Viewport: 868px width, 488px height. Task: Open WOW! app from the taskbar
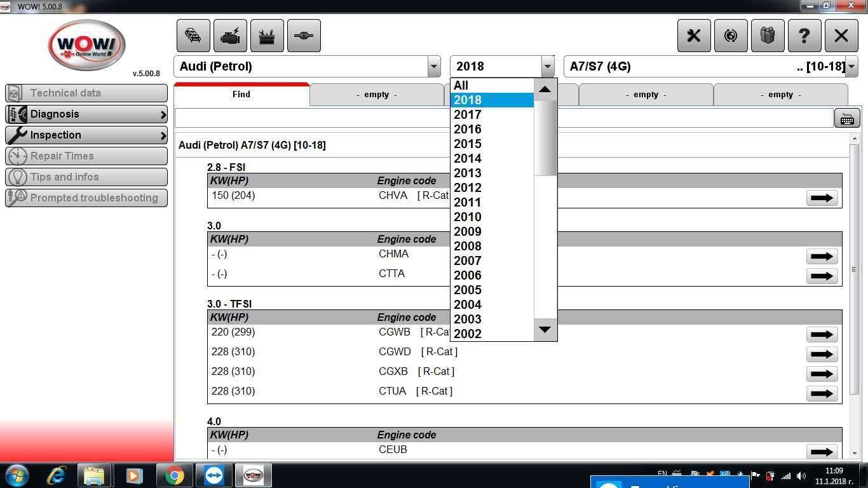point(253,475)
